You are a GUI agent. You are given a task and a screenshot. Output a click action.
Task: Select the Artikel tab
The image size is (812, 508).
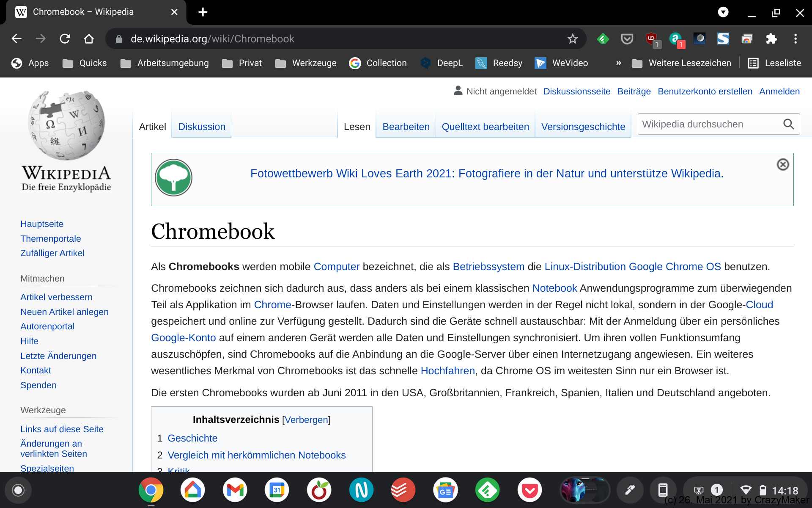(152, 127)
